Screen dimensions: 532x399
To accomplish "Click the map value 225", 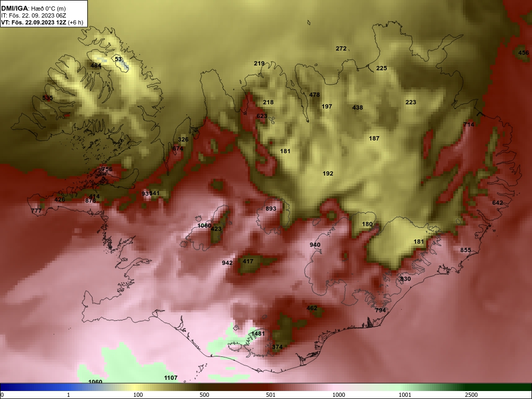I will point(381,68).
